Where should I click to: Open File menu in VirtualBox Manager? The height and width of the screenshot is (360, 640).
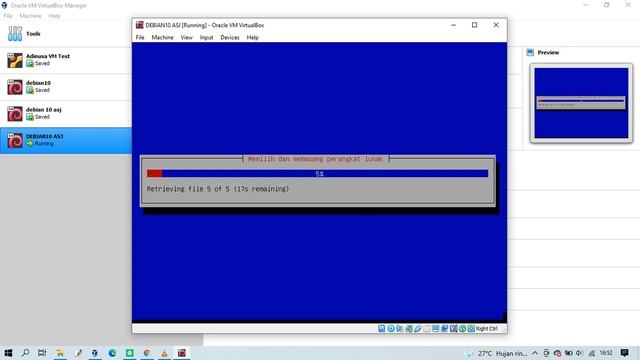8,16
